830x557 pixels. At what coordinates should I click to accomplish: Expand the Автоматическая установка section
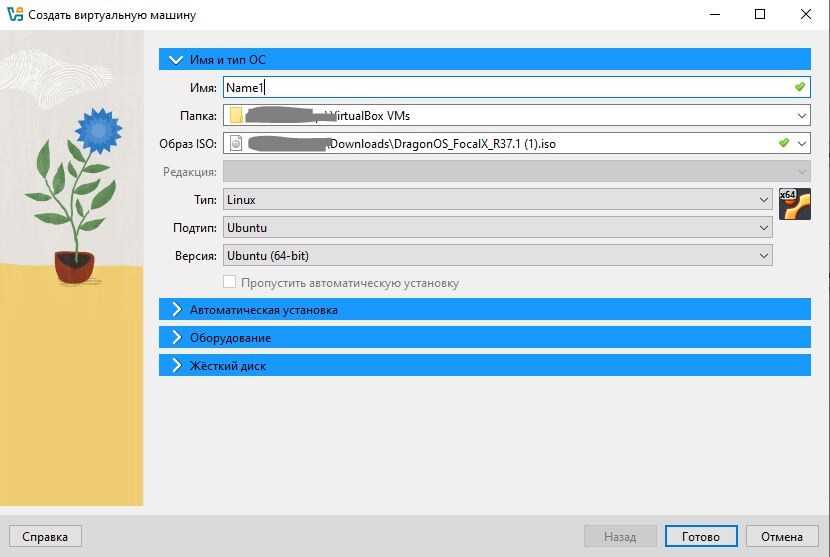(x=485, y=310)
